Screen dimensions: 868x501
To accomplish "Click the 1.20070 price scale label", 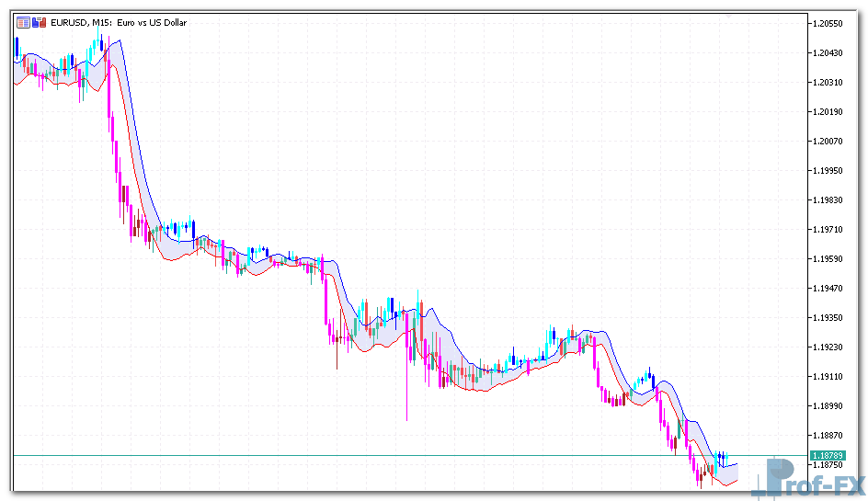I will click(x=828, y=141).
